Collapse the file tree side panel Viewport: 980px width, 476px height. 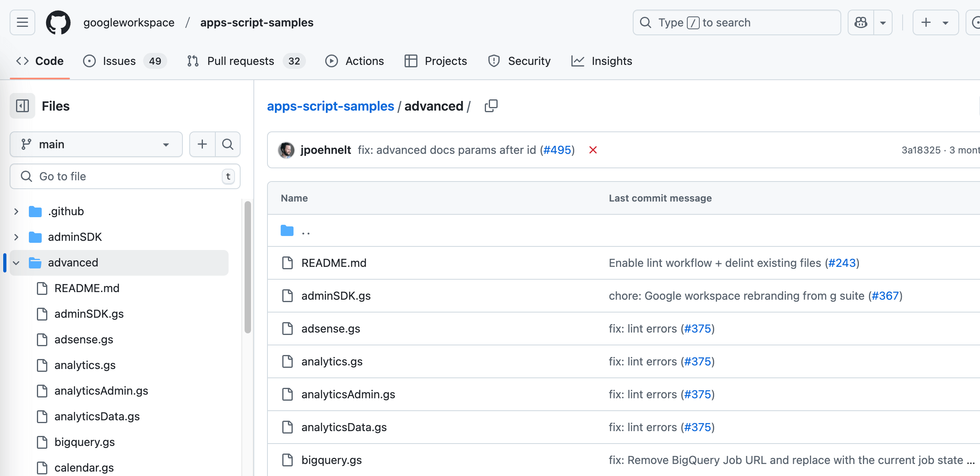(22, 106)
